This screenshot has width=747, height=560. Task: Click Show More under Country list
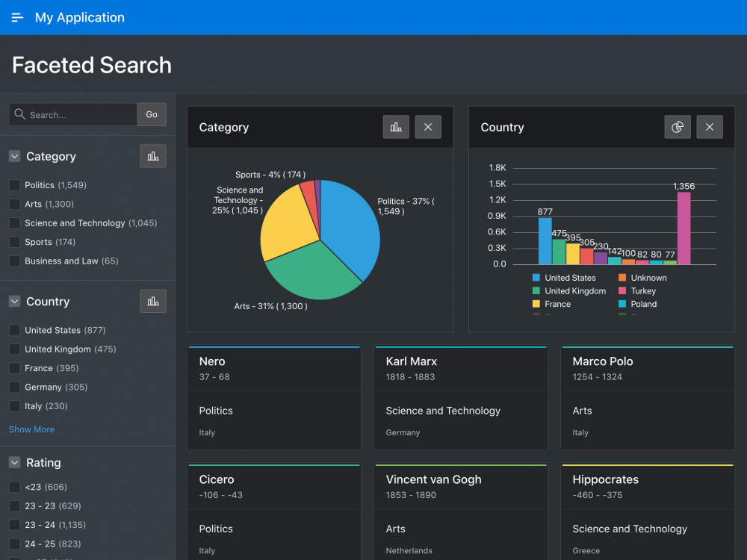pyautogui.click(x=31, y=429)
